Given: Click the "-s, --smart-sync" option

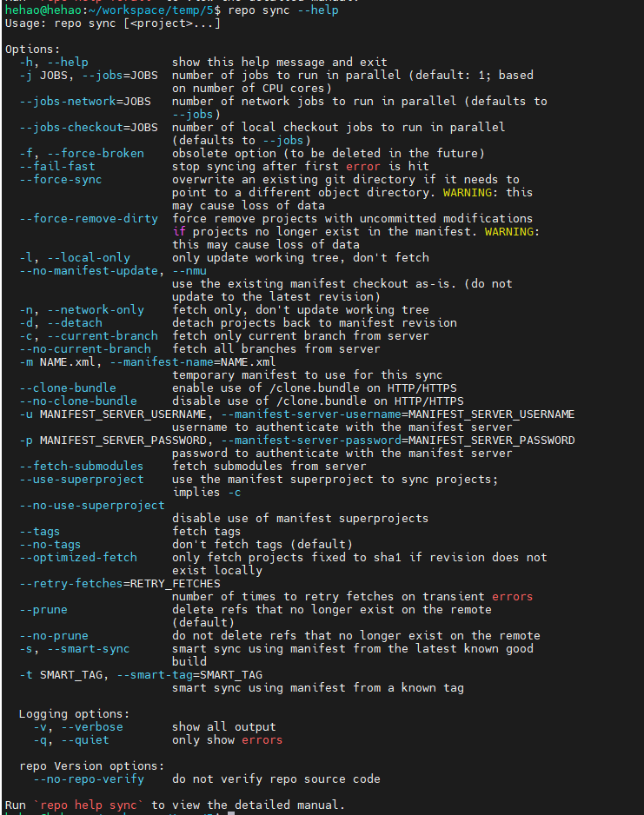Looking at the screenshot, I should click(x=75, y=648).
